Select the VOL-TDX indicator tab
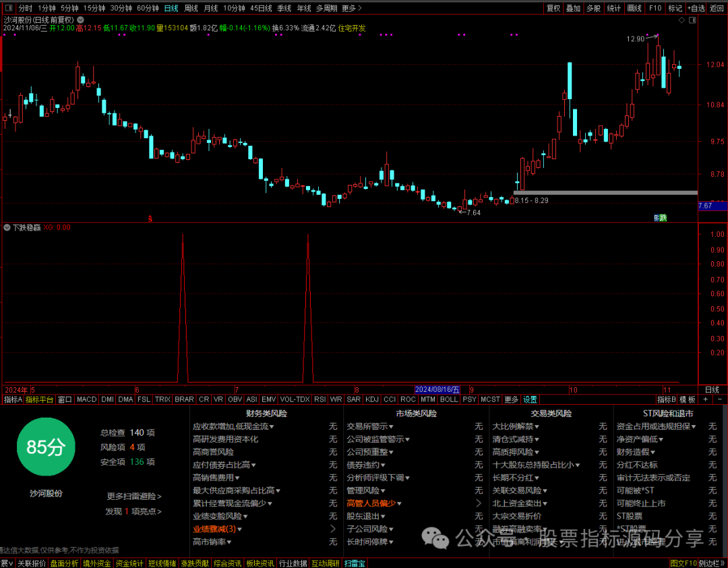Image resolution: width=728 pixels, height=568 pixels. pos(295,399)
